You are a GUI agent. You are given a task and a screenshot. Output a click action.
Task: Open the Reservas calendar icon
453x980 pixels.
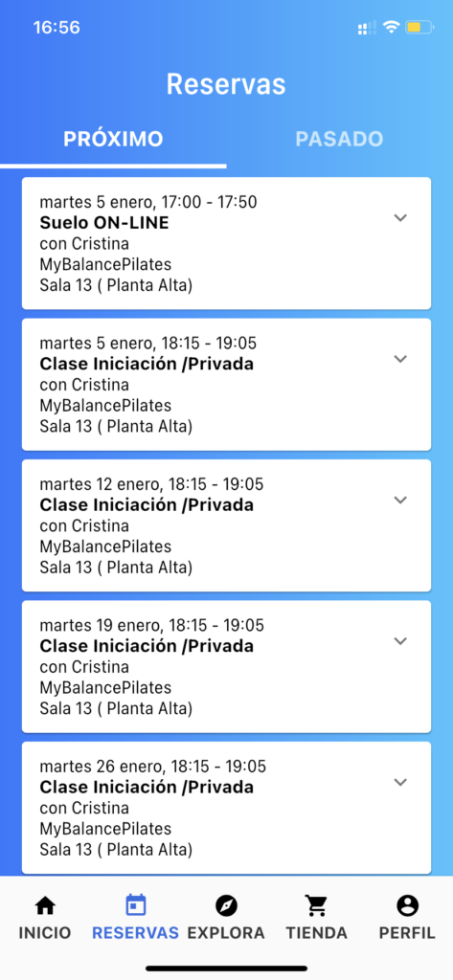(x=136, y=905)
